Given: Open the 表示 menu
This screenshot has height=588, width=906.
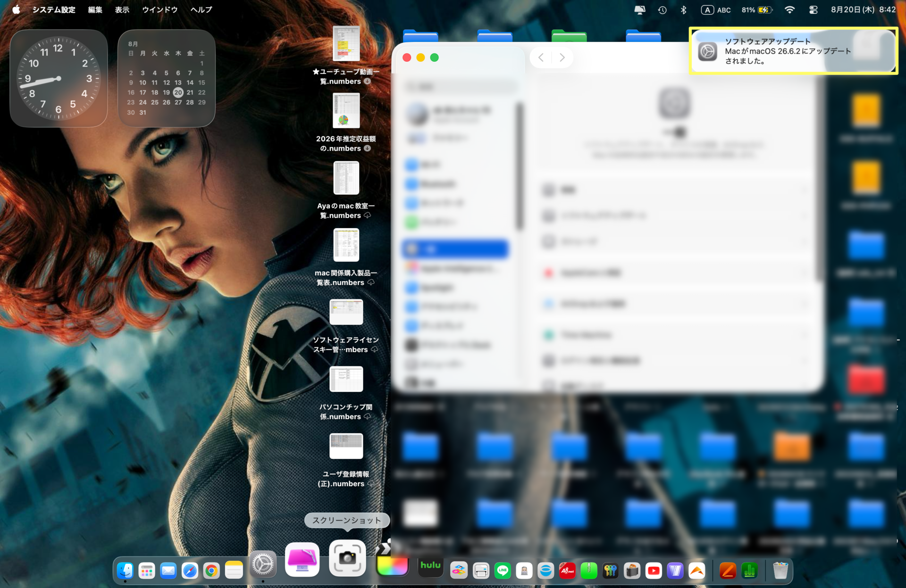Looking at the screenshot, I should click(122, 9).
